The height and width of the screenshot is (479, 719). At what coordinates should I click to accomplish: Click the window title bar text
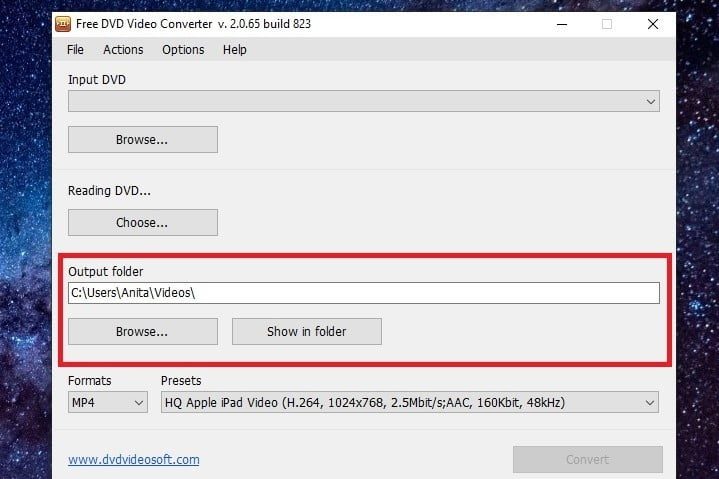[193, 24]
